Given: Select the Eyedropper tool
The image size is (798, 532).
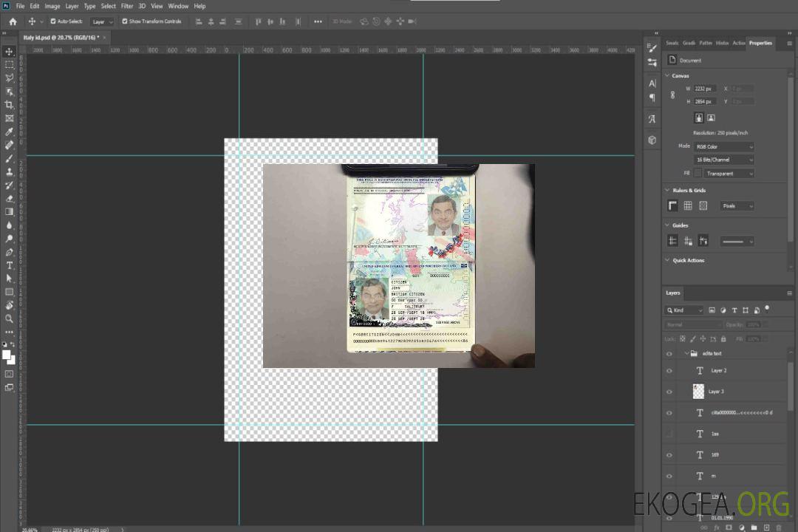Looking at the screenshot, I should pyautogui.click(x=10, y=132).
